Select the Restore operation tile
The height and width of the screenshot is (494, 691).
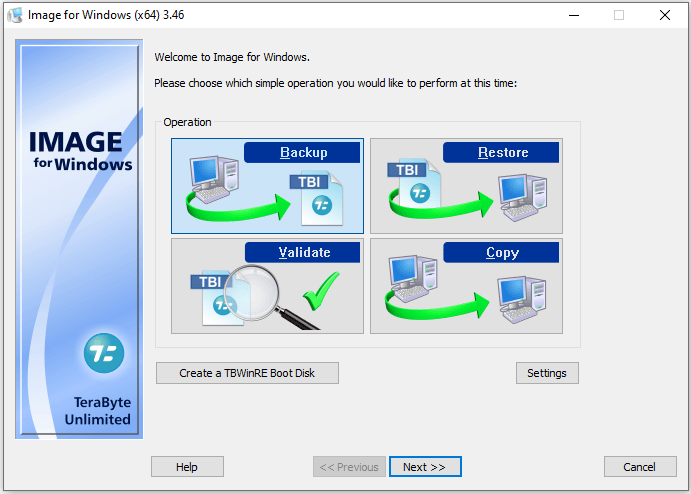tap(466, 186)
